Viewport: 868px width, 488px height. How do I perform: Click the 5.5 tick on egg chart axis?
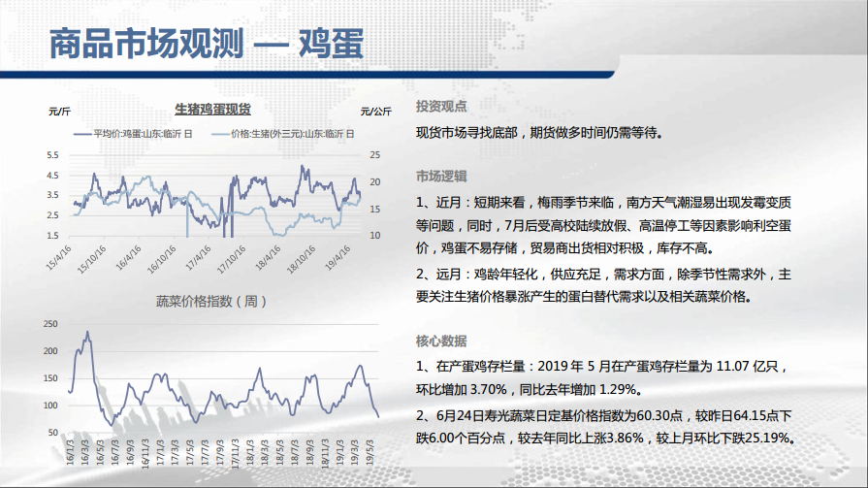tap(52, 155)
